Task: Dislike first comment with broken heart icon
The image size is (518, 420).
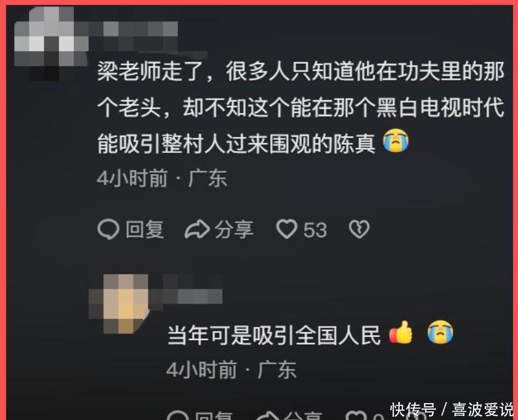Action: tap(359, 229)
